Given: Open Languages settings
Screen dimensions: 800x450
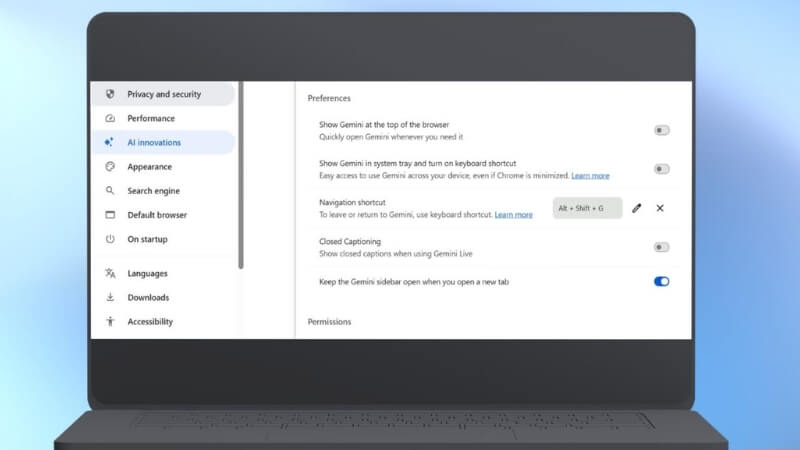Looking at the screenshot, I should tap(163, 273).
